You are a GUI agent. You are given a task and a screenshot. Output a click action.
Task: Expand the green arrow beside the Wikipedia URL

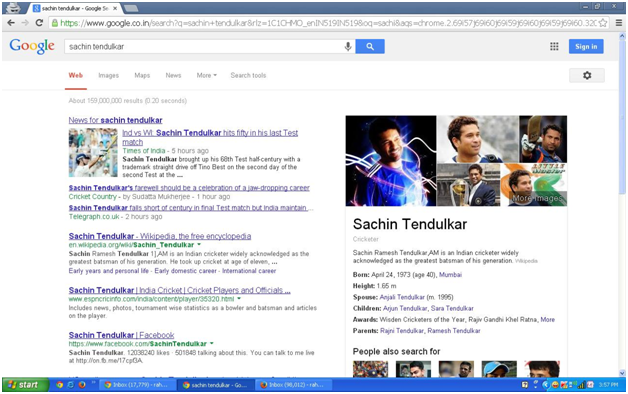coord(199,245)
